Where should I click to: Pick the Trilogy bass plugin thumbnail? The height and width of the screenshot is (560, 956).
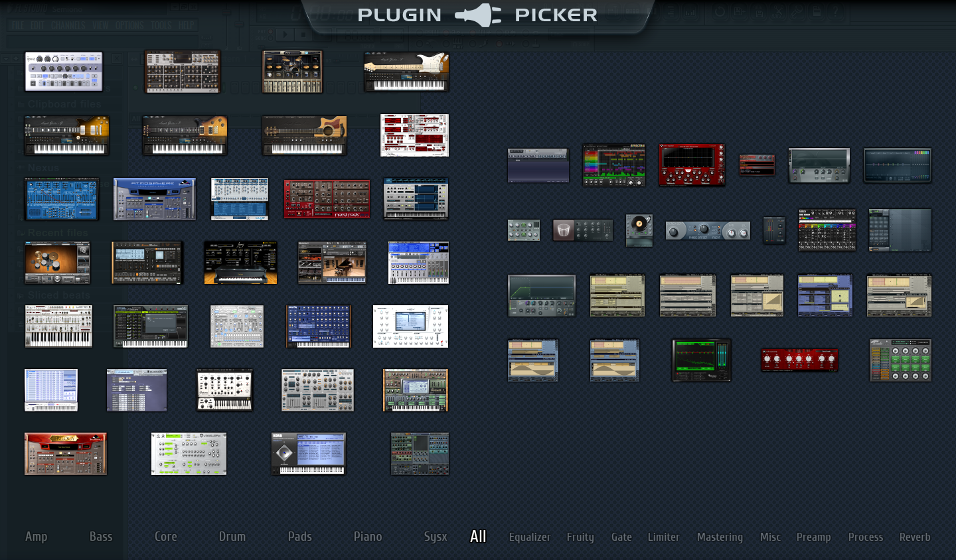pyautogui.click(x=65, y=454)
